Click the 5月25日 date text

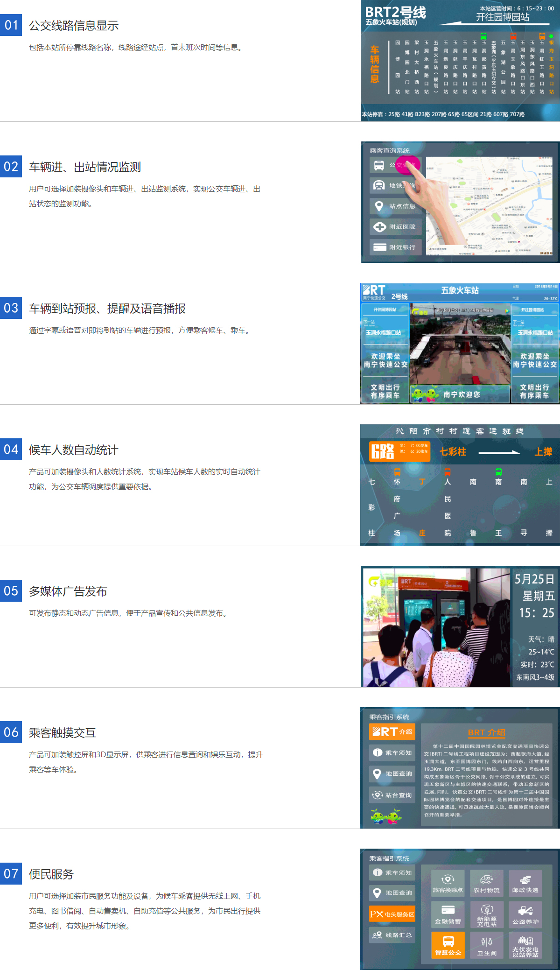[x=534, y=579]
